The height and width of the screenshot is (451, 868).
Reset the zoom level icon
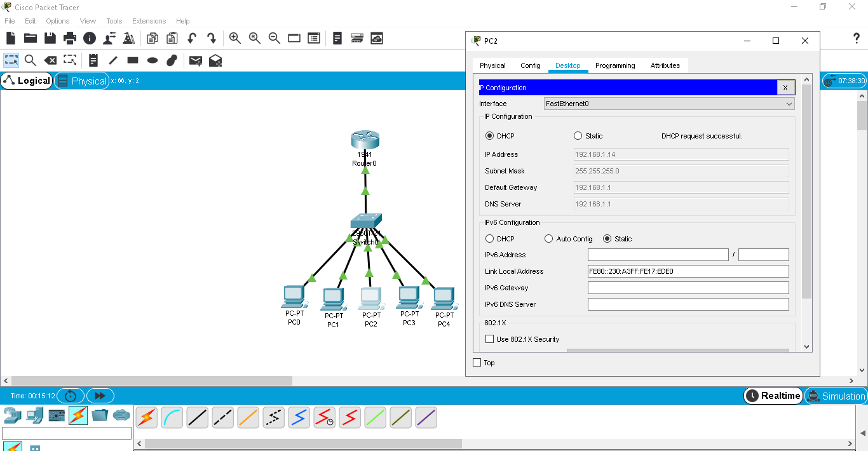pyautogui.click(x=255, y=38)
